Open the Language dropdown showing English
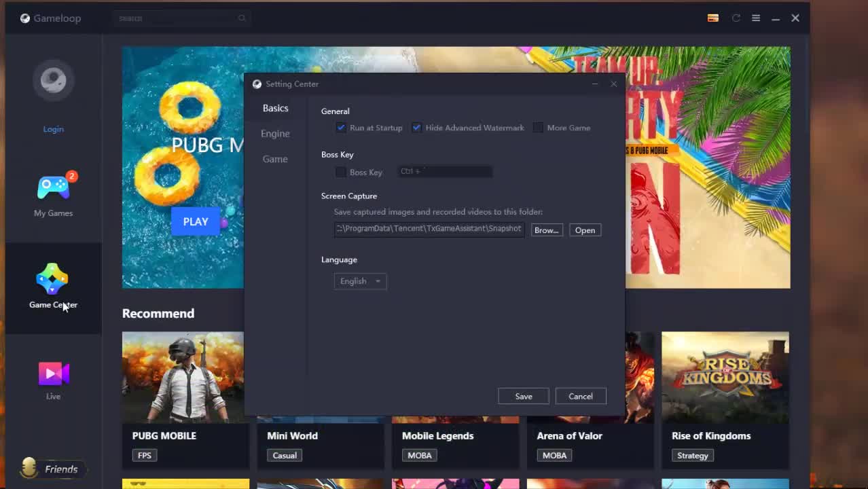This screenshot has height=489, width=868. tap(360, 281)
